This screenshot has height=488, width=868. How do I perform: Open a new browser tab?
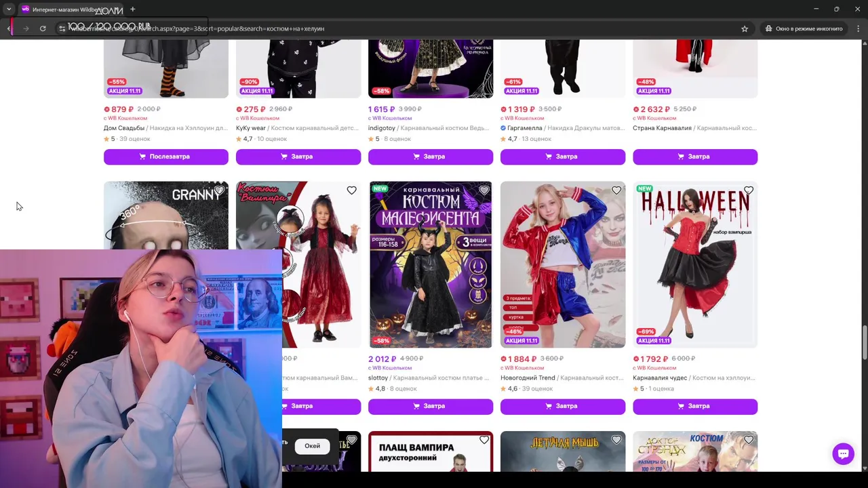[132, 9]
